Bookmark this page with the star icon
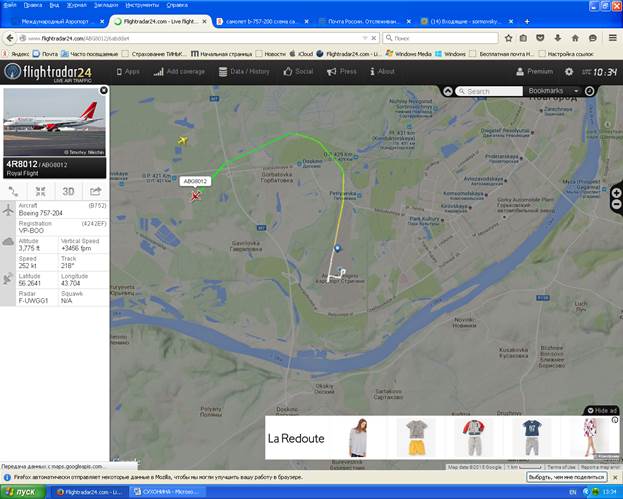Image resolution: width=623 pixels, height=499 pixels. click(x=508, y=38)
